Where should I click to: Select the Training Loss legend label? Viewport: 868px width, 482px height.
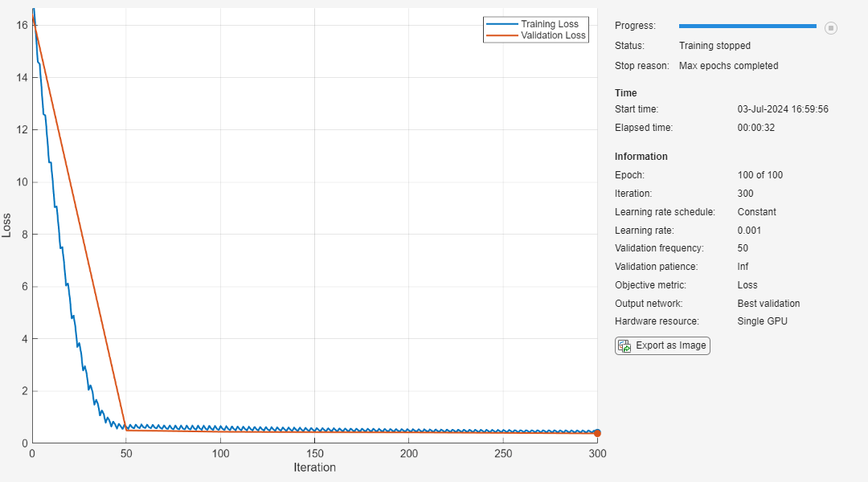(549, 24)
